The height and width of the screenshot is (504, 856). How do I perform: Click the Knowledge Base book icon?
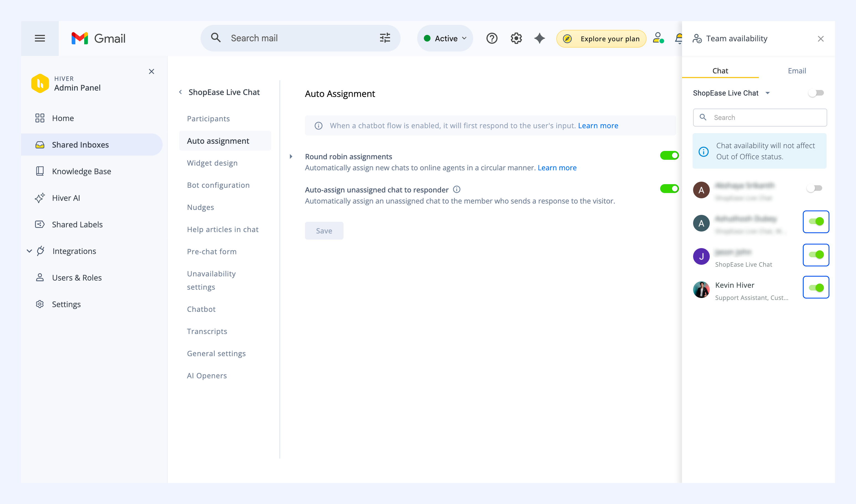[x=40, y=171]
